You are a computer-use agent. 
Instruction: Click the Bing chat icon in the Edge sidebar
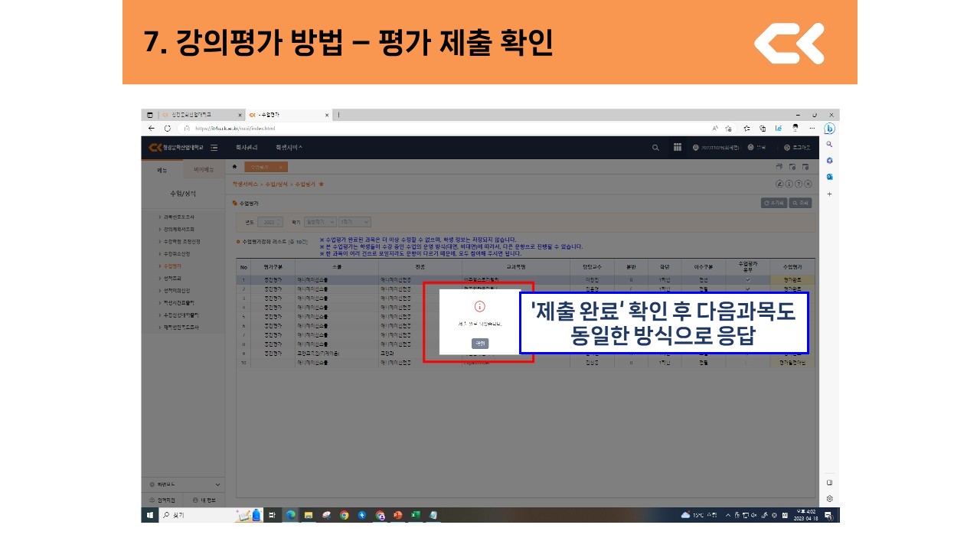click(x=829, y=129)
